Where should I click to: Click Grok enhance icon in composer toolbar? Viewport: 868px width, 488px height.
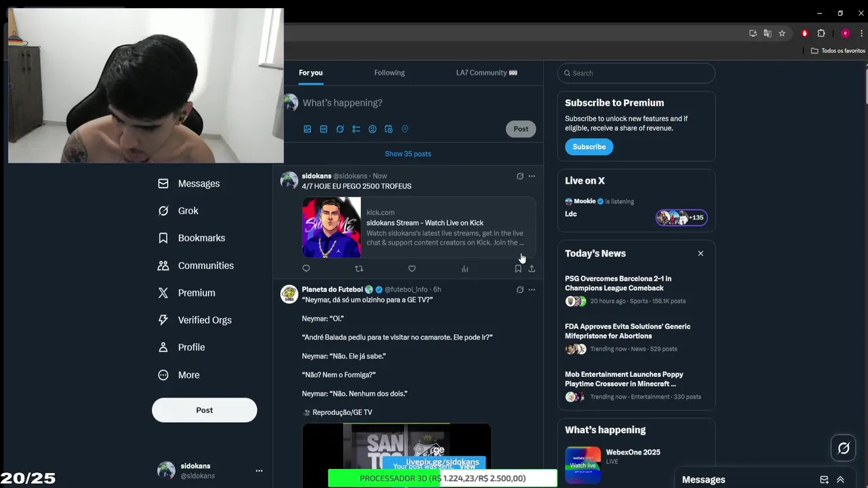(340, 129)
